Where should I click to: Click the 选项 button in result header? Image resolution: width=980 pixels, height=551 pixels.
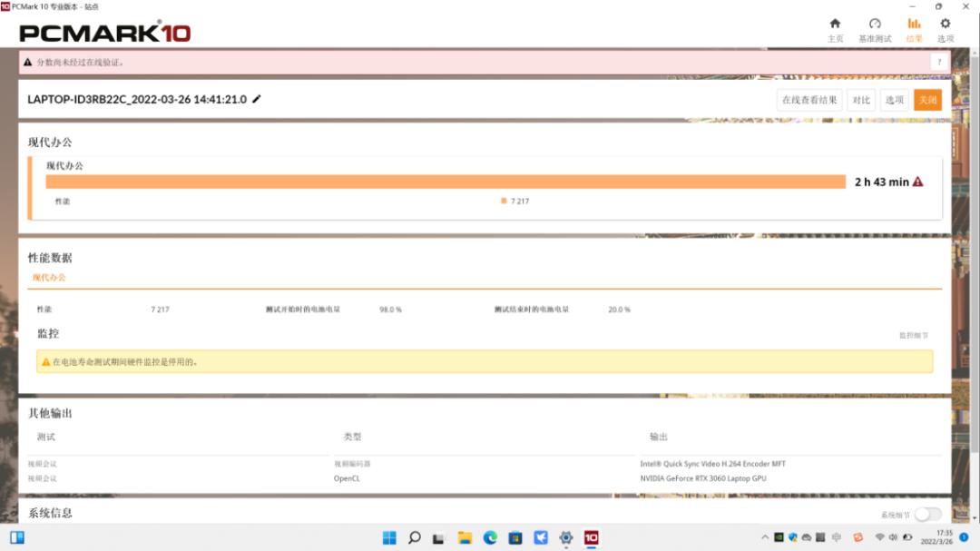[895, 100]
